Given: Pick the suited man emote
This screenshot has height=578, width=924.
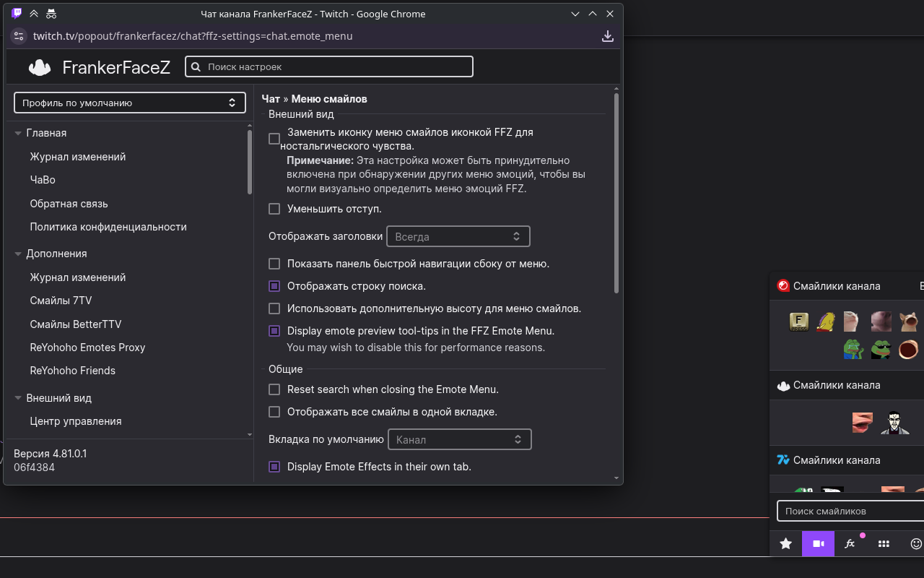Looking at the screenshot, I should [x=895, y=423].
